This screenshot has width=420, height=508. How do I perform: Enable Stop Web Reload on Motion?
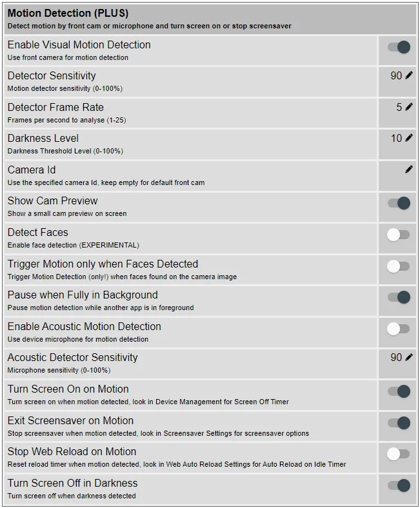[398, 454]
